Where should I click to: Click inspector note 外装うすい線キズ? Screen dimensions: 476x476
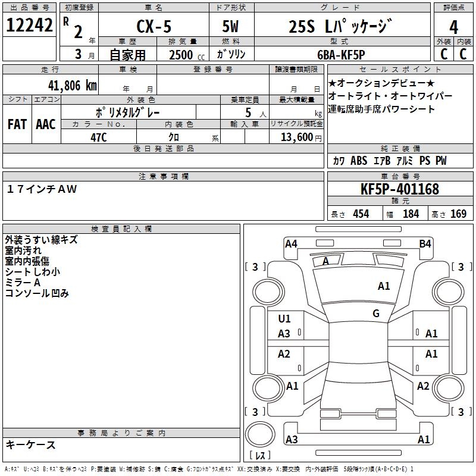click(41, 240)
